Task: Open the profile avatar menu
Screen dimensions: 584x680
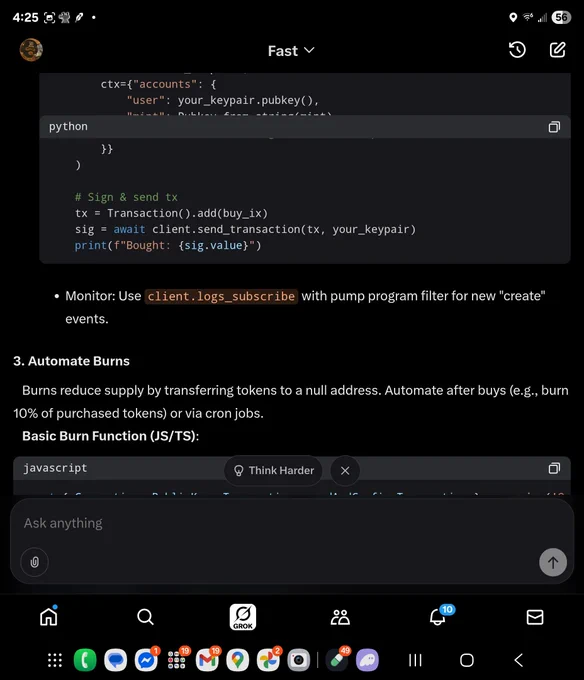Action: [x=31, y=50]
